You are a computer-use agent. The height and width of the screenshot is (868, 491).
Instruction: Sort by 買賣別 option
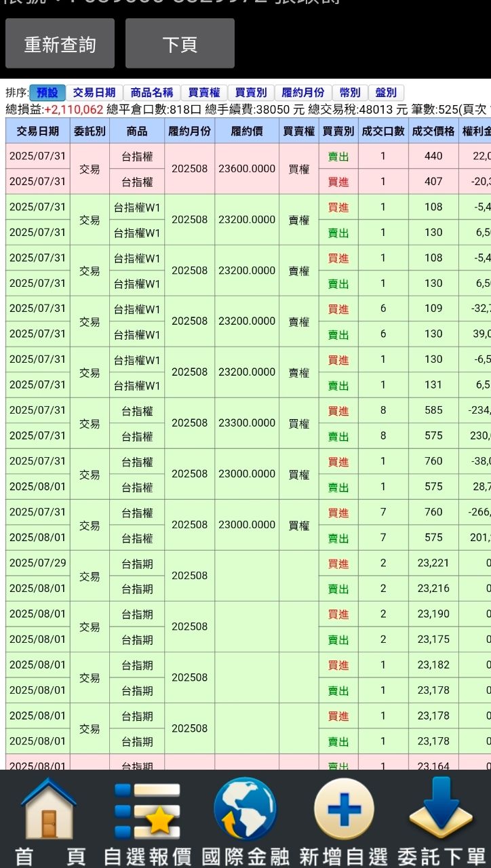tap(251, 93)
